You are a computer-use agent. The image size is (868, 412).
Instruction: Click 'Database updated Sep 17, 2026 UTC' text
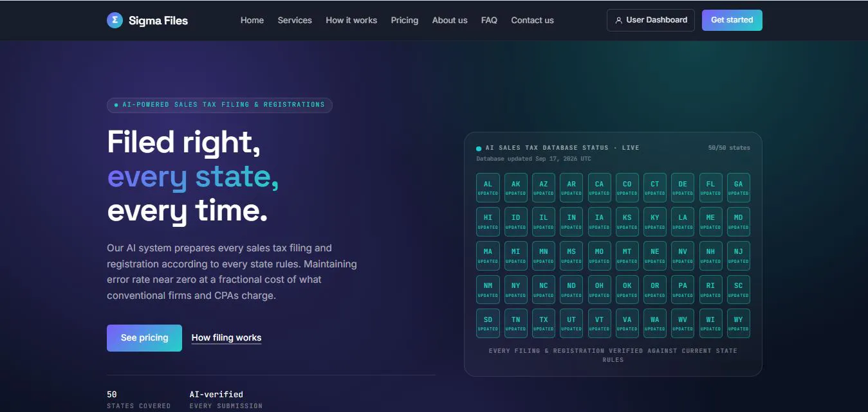point(533,159)
